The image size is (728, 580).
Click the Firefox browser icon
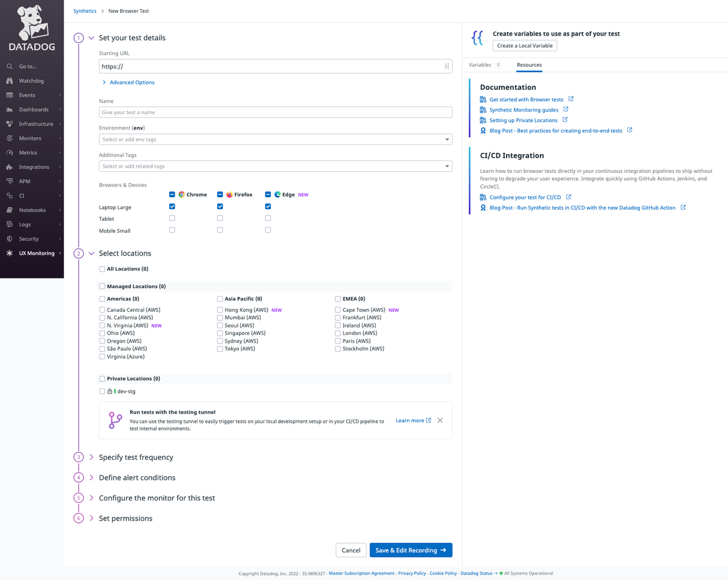point(229,195)
